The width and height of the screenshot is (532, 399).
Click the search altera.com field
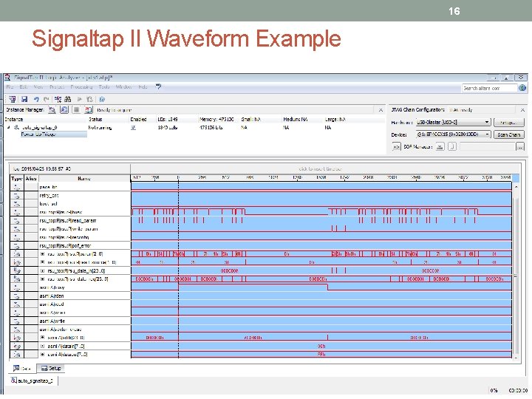489,88
